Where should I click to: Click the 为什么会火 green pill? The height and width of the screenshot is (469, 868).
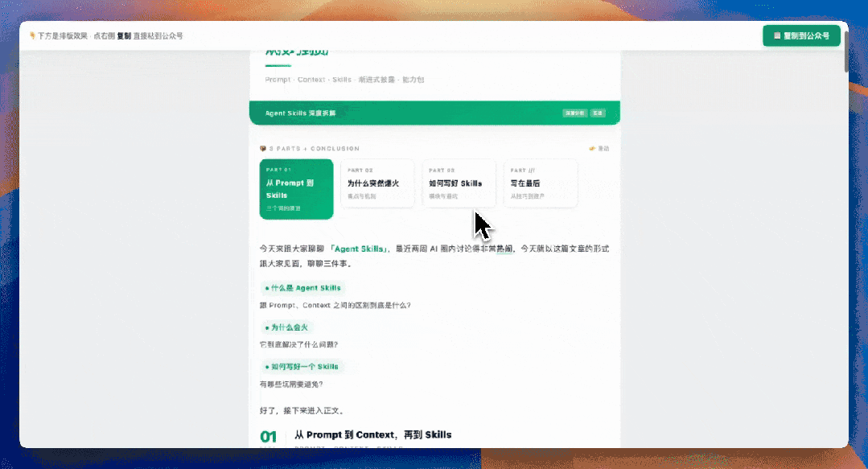point(286,327)
